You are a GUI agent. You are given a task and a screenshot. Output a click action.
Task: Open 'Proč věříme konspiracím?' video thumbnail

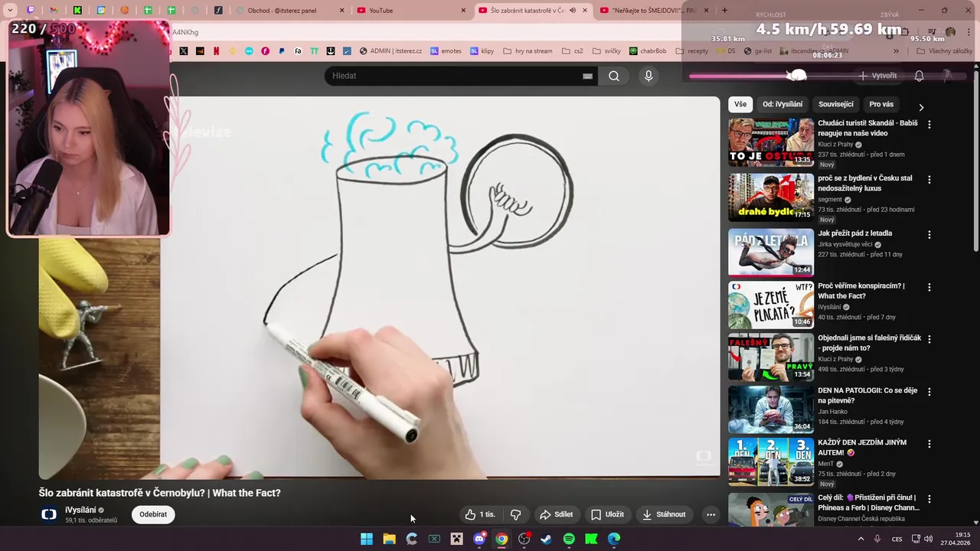point(771,305)
